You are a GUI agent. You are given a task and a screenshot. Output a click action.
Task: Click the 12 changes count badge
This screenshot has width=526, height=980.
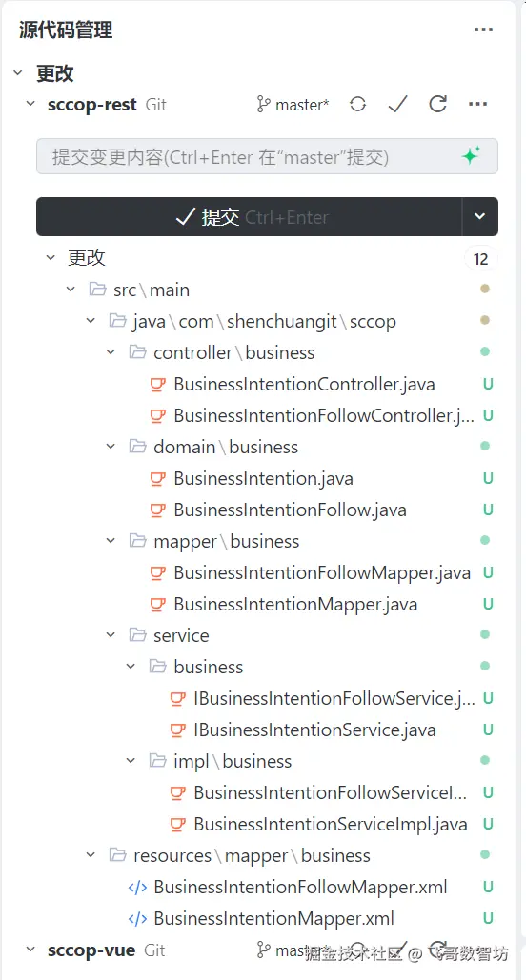(x=480, y=259)
